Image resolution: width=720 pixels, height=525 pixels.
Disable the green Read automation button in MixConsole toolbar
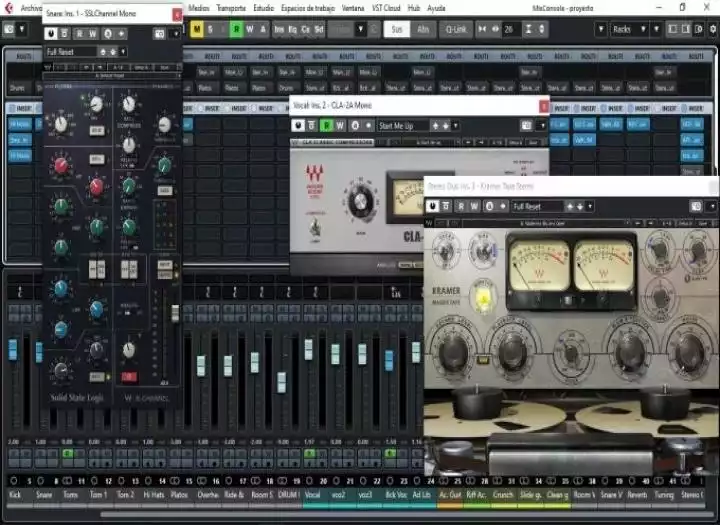(x=236, y=29)
